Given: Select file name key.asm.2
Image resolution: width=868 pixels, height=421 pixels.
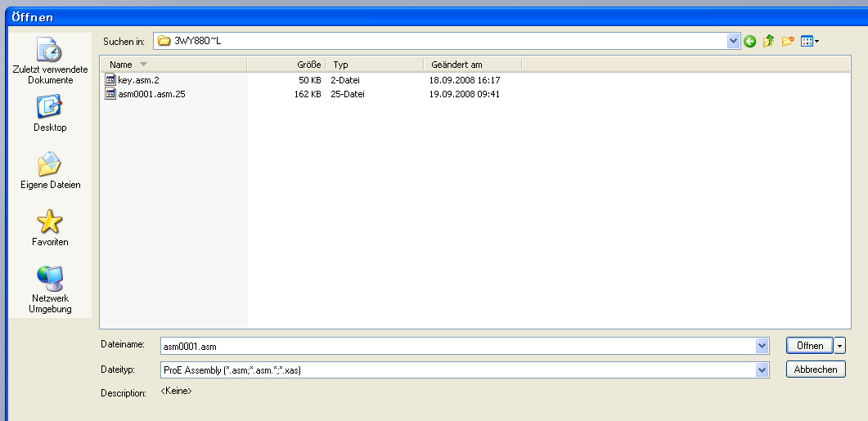Looking at the screenshot, I should coord(138,80).
